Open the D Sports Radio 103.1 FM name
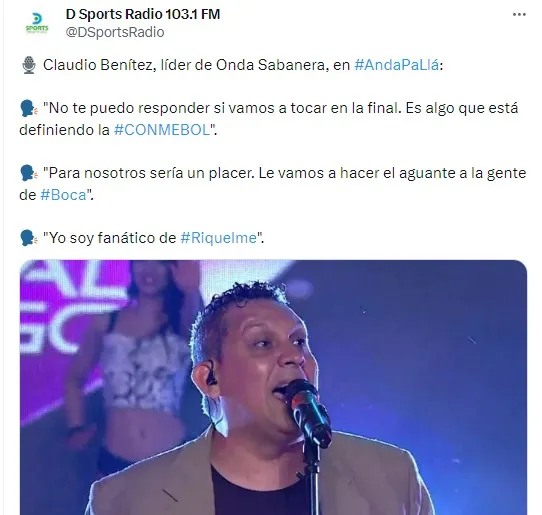The image size is (542, 515). pyautogui.click(x=143, y=14)
